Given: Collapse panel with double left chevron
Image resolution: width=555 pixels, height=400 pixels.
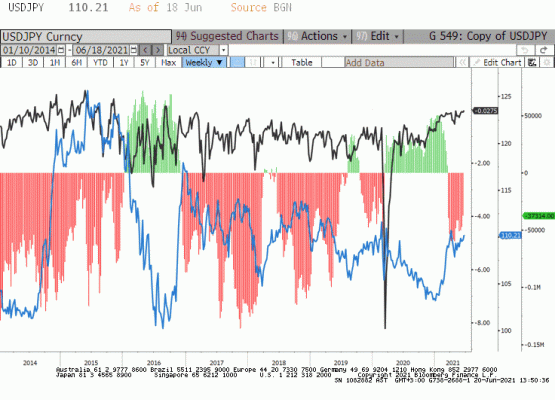Looking at the screenshot, I should coord(462,63).
